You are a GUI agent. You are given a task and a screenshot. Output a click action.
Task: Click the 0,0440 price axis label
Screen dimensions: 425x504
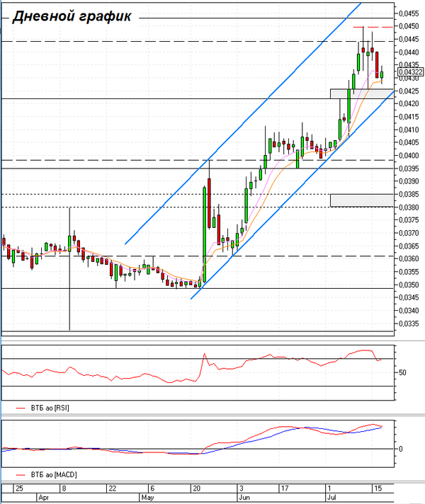click(409, 52)
